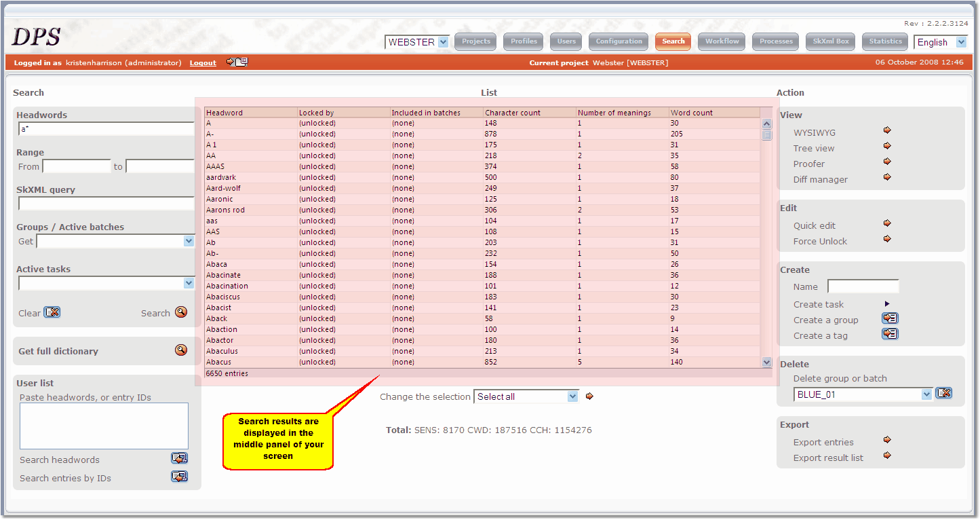Click the SkXML query input field
Viewport: 980px width, 520px height.
[106, 204]
